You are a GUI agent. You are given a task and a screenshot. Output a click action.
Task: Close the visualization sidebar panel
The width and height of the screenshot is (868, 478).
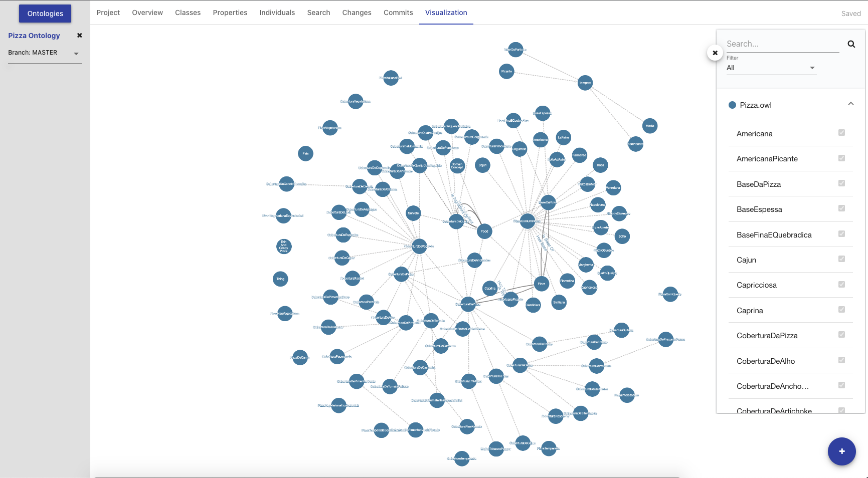click(715, 53)
